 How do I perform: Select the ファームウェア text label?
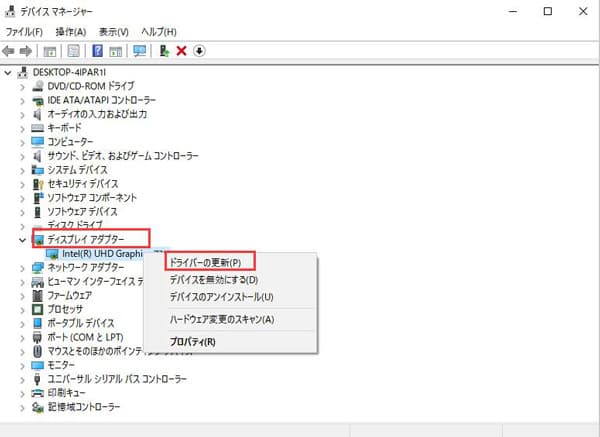(x=70, y=295)
